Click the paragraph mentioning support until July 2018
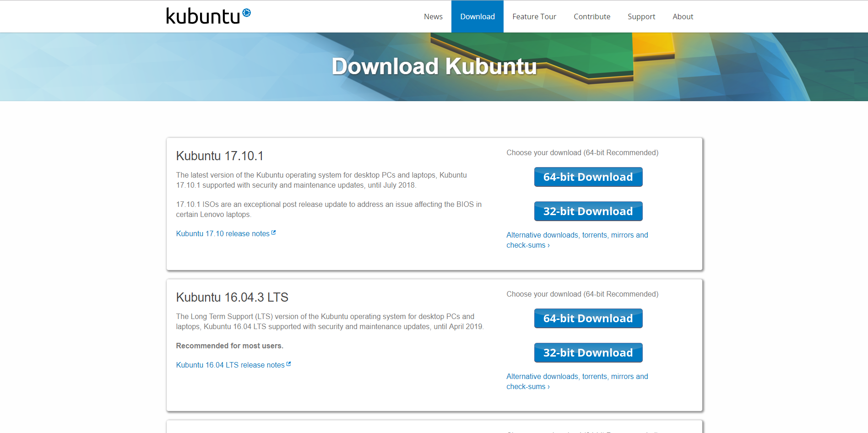The image size is (868, 433). tap(321, 180)
